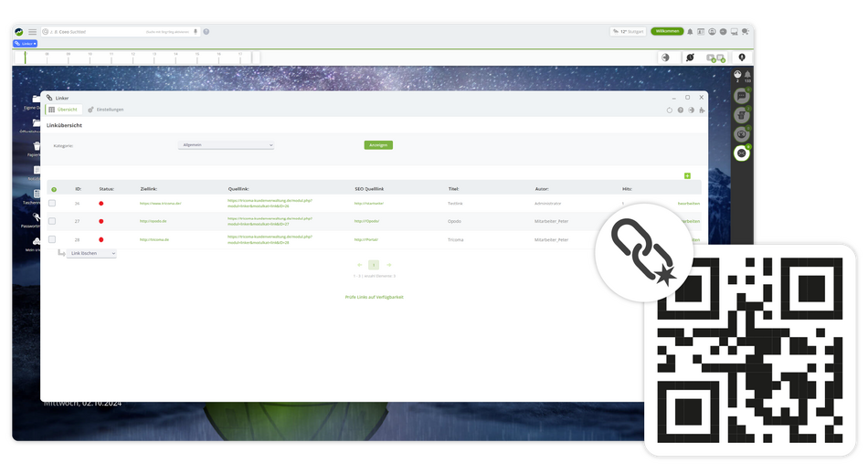Click the third round sidebar icon
Image resolution: width=868 pixels, height=474 pixels.
click(742, 134)
